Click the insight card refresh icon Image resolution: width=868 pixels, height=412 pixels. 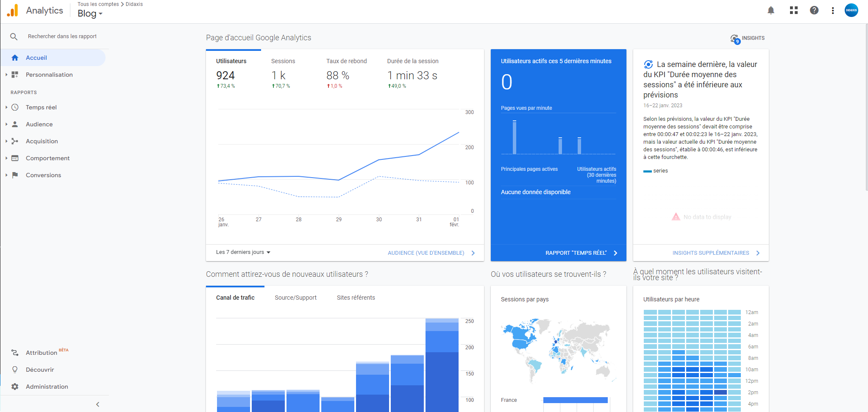point(648,64)
